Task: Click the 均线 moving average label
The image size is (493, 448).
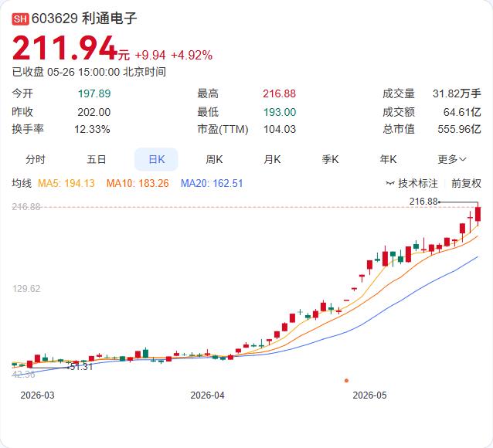Action: point(22,183)
